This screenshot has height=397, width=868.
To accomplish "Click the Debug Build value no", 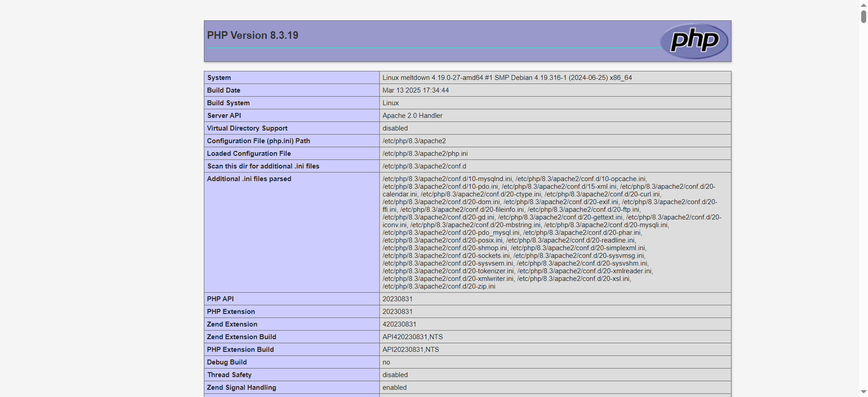I will point(386,362).
